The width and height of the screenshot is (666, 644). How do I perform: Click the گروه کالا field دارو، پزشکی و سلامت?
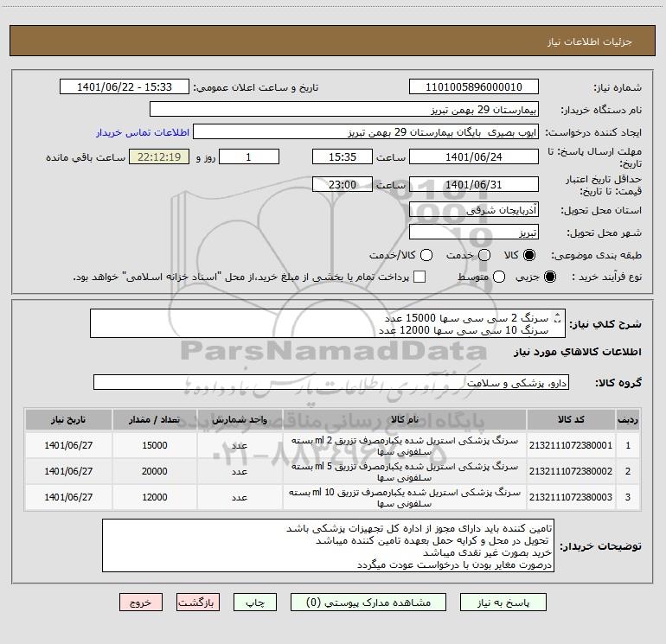pos(331,382)
